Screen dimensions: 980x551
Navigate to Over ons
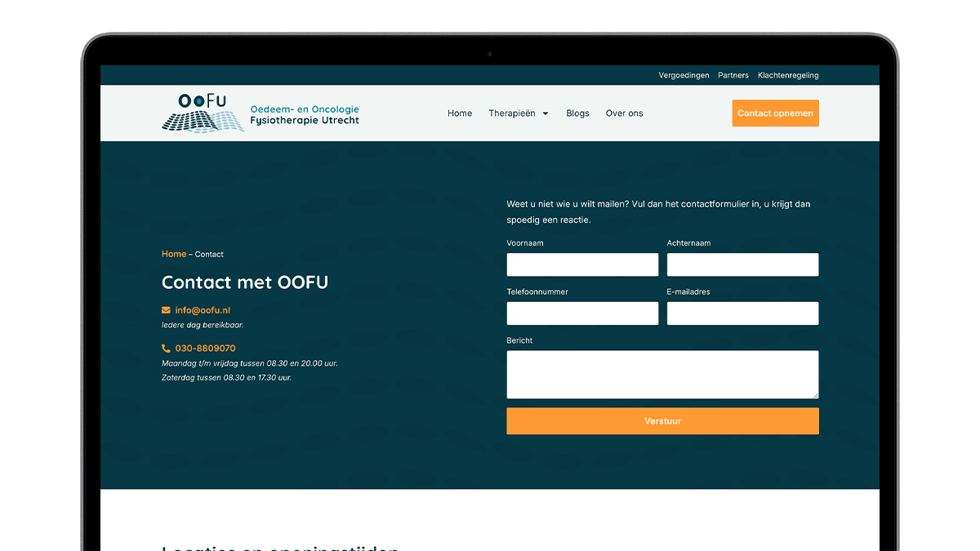click(624, 113)
